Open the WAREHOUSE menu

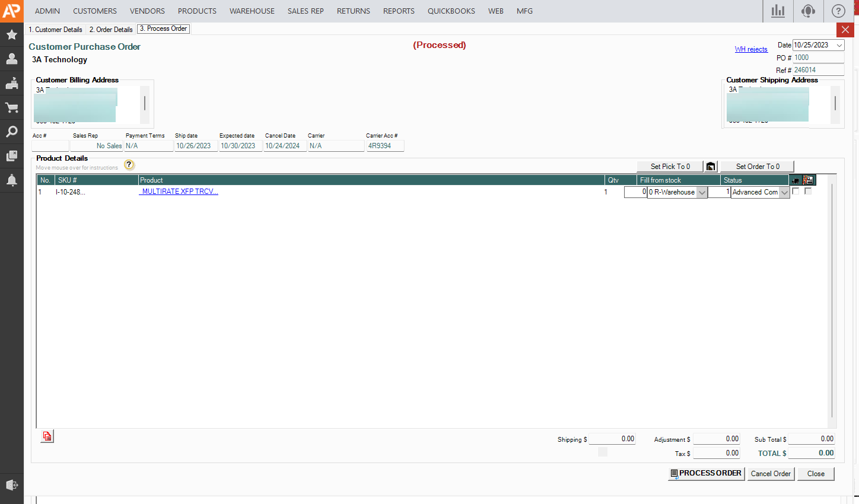[252, 11]
